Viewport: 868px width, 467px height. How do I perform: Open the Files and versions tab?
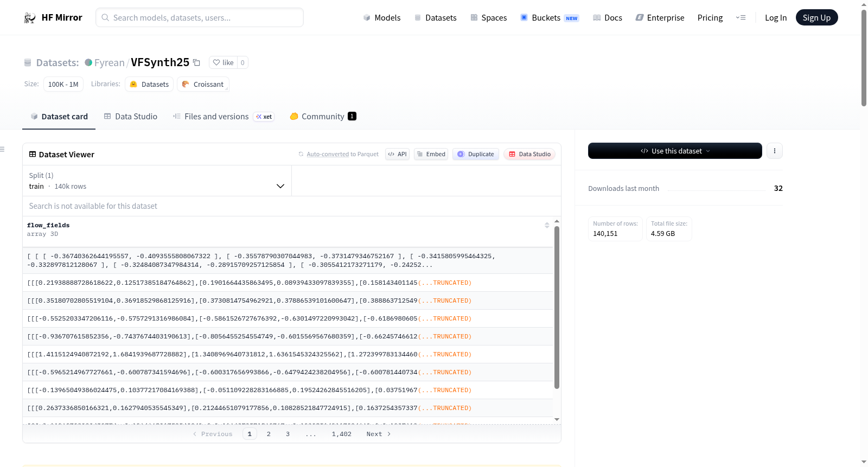click(224, 117)
